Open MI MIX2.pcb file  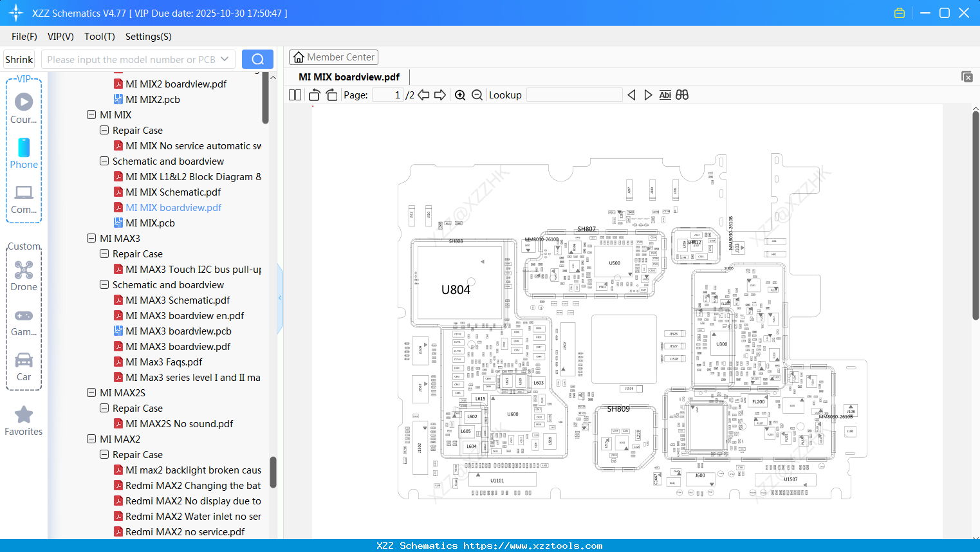(153, 100)
